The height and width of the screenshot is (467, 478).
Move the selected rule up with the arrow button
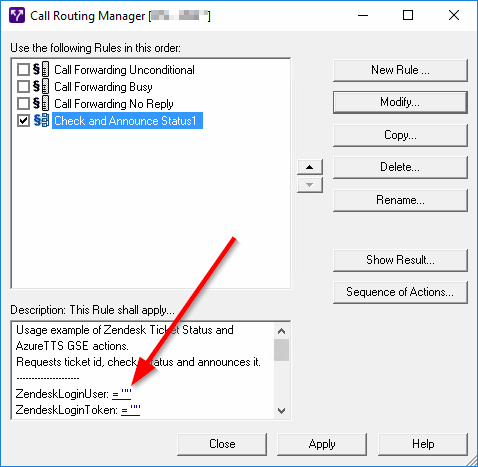pyautogui.click(x=310, y=167)
